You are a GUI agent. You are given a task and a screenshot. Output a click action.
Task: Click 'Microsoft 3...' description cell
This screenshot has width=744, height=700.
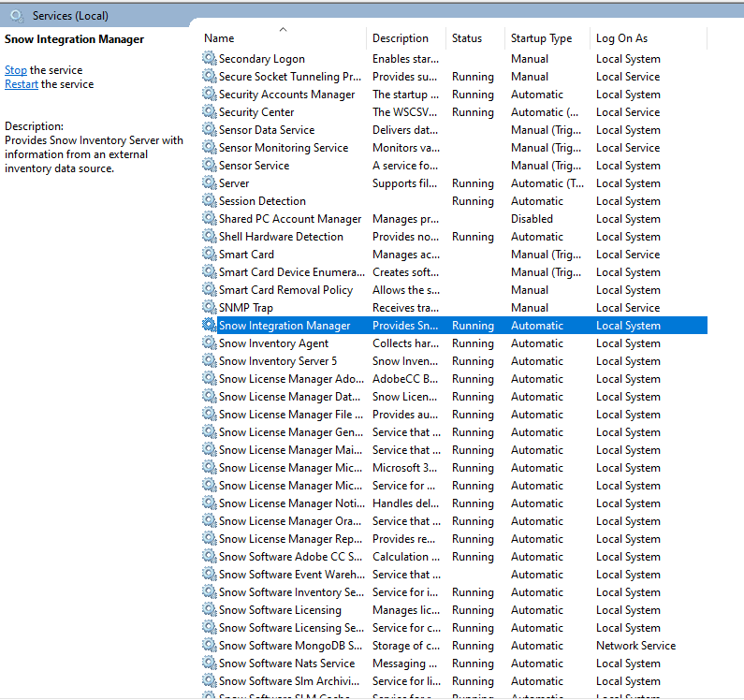coord(404,468)
